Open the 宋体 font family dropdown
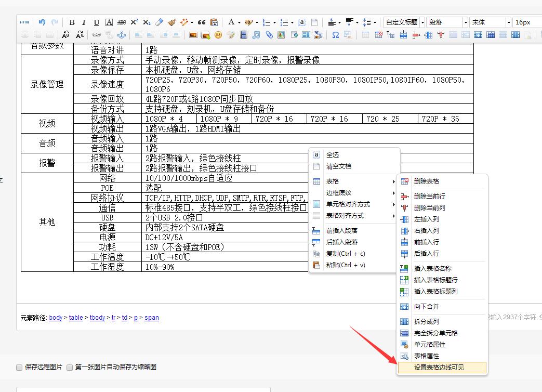Image resolution: width=542 pixels, height=392 pixels. click(x=488, y=22)
